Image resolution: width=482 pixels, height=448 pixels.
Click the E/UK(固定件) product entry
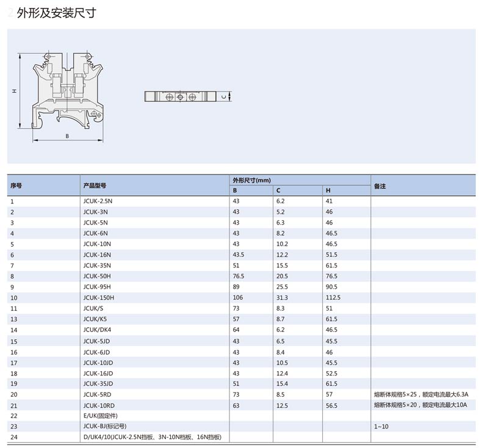pyautogui.click(x=101, y=416)
